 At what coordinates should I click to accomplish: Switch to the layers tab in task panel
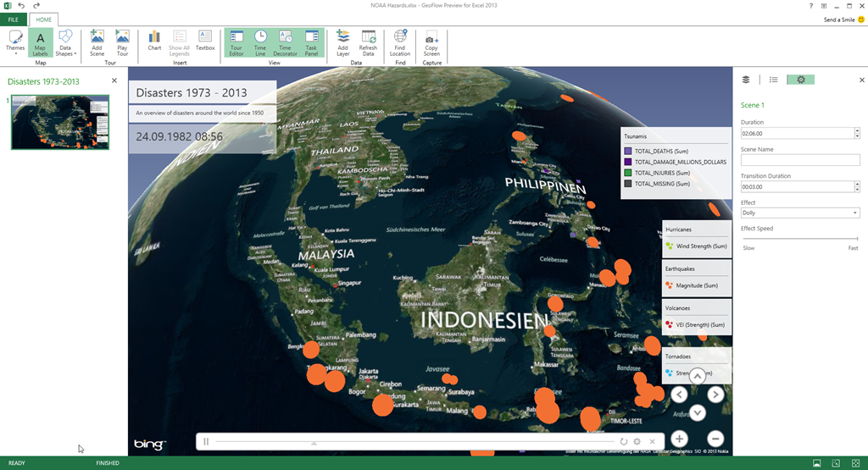pos(746,80)
